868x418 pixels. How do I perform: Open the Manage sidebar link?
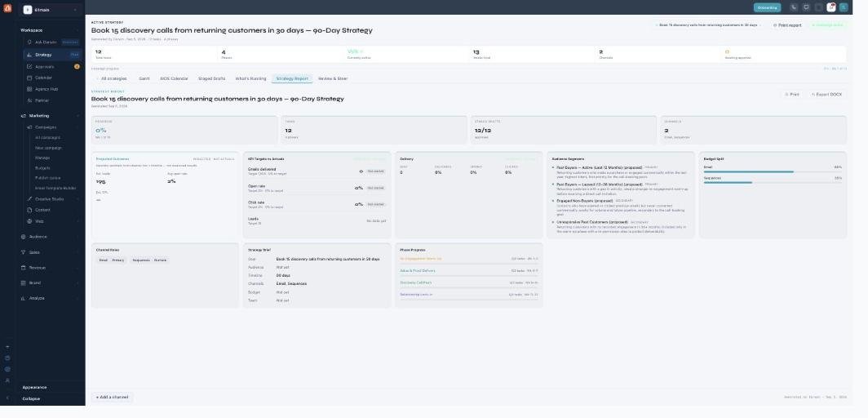(x=42, y=158)
